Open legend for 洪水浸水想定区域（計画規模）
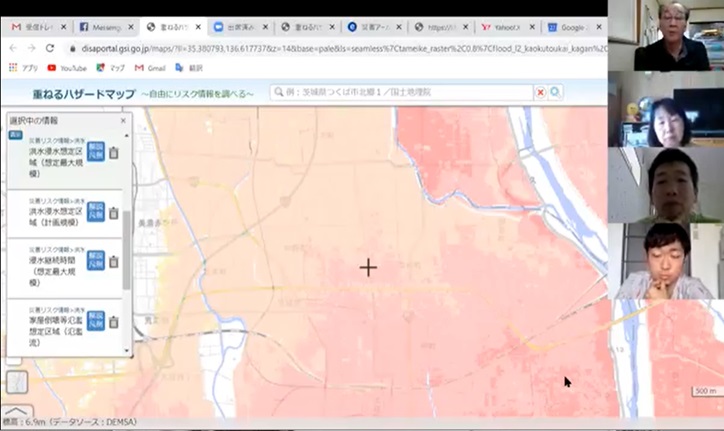This screenshot has height=431, width=724. [96, 212]
